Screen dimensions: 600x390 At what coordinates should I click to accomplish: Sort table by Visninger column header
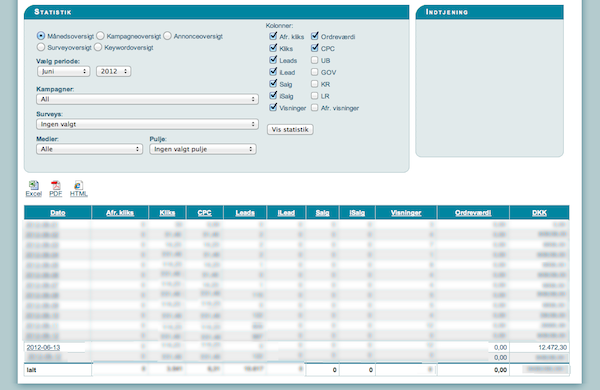click(x=406, y=213)
